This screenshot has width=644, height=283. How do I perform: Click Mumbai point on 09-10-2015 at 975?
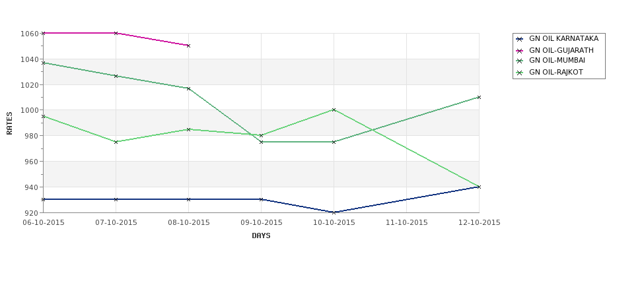pyautogui.click(x=261, y=142)
